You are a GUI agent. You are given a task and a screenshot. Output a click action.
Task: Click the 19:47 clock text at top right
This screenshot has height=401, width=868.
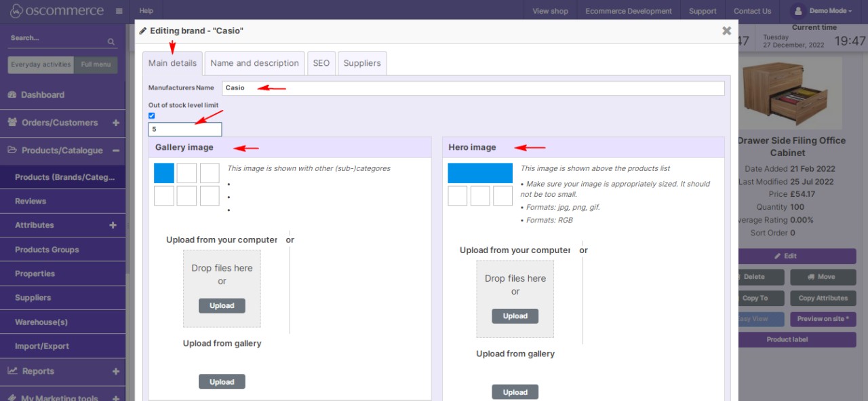[x=850, y=41]
